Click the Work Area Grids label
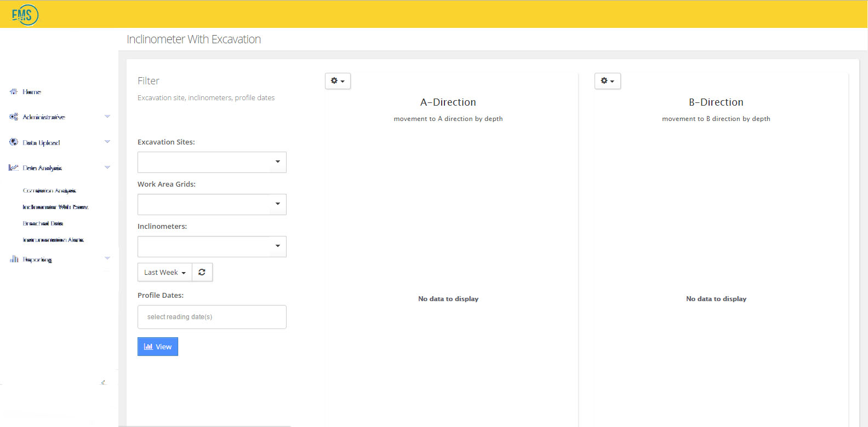This screenshot has height=427, width=868. [x=167, y=184]
